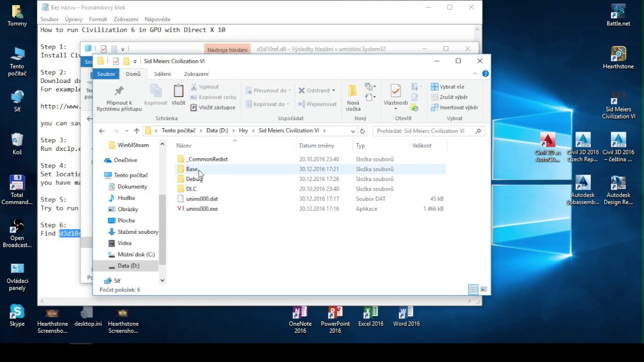Select Hearthstone desktop icon
The width and height of the screenshot is (644, 362).
618,58
